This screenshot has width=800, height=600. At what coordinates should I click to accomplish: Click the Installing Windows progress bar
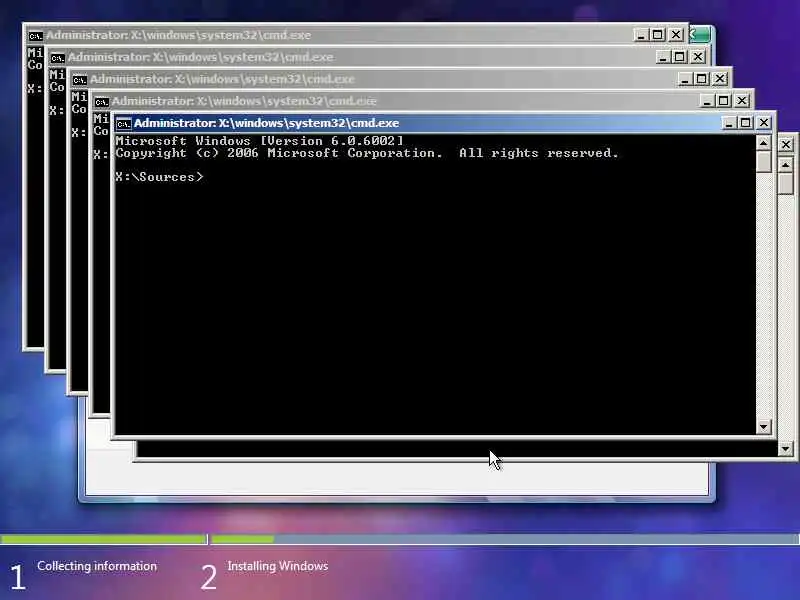[505, 539]
